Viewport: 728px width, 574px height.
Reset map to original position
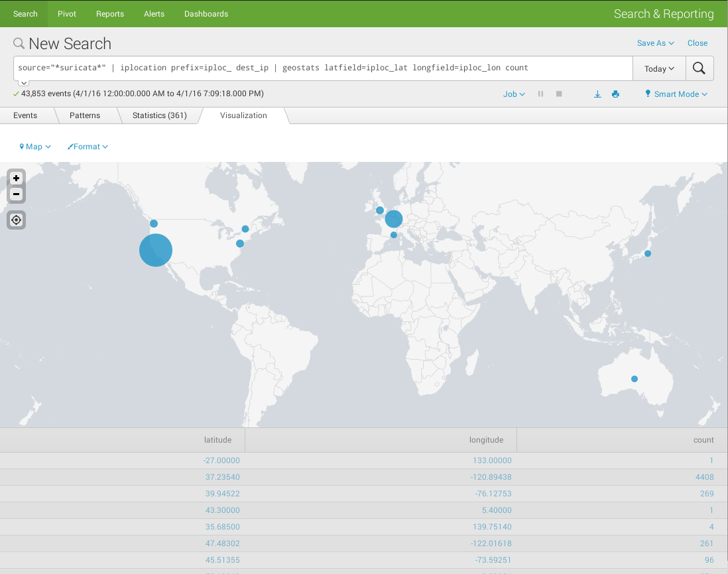(x=16, y=220)
